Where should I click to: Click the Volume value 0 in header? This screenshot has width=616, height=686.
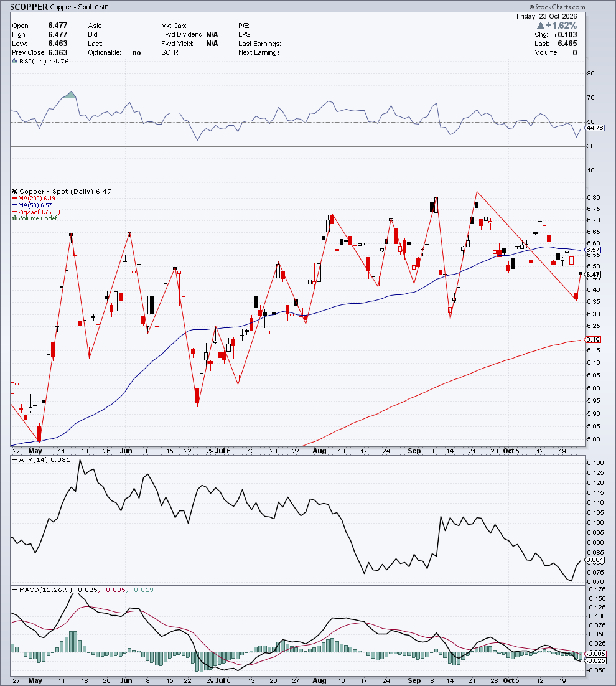click(574, 52)
